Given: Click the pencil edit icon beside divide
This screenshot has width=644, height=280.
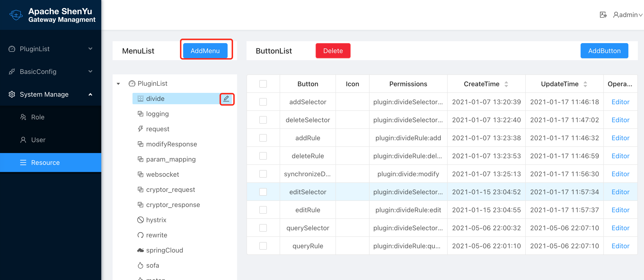Looking at the screenshot, I should click(226, 99).
